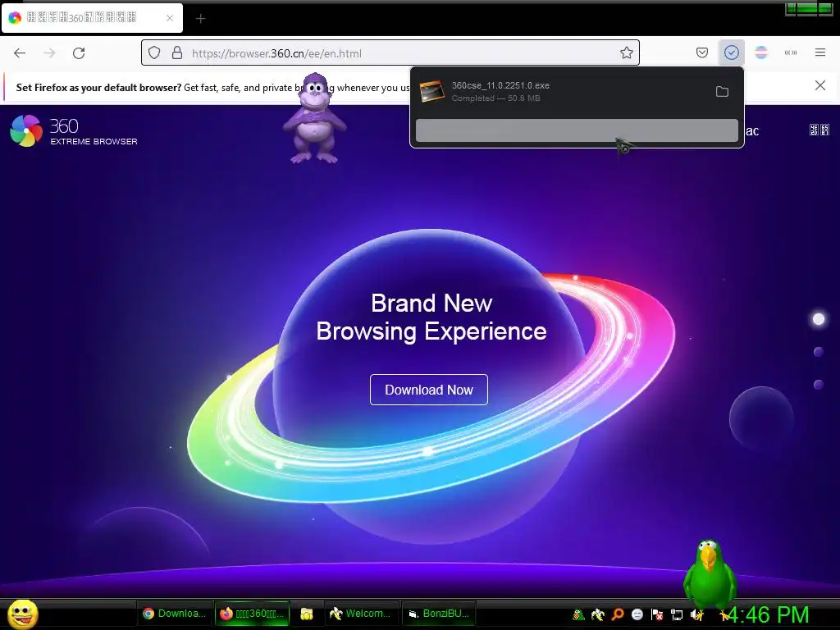Switch the page language via top-right link
The image size is (840, 630).
coord(819,130)
